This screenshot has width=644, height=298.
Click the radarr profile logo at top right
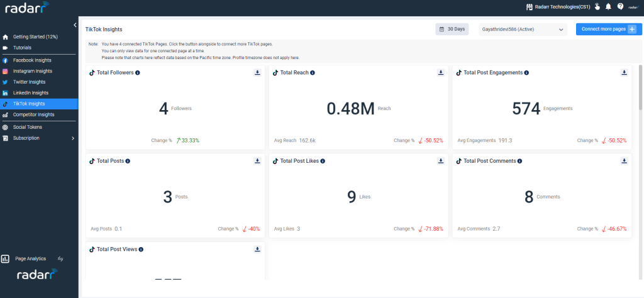633,7
